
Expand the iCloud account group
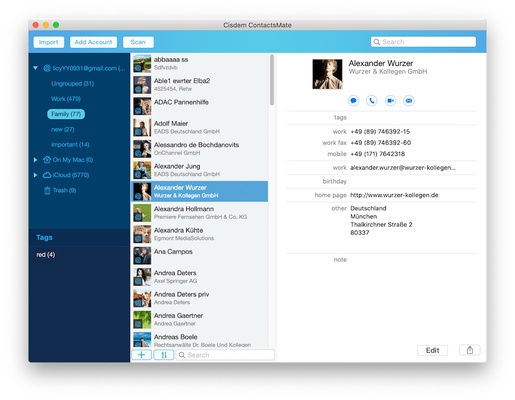point(35,175)
